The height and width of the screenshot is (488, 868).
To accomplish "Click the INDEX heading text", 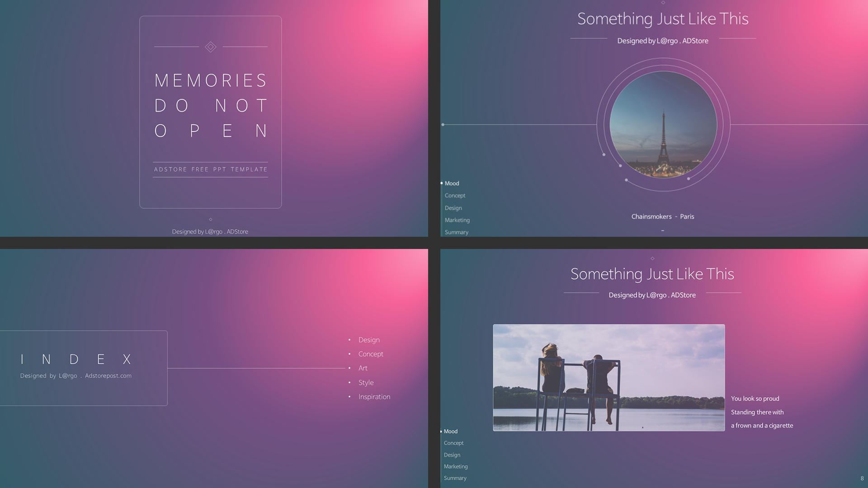I will pyautogui.click(x=76, y=359).
